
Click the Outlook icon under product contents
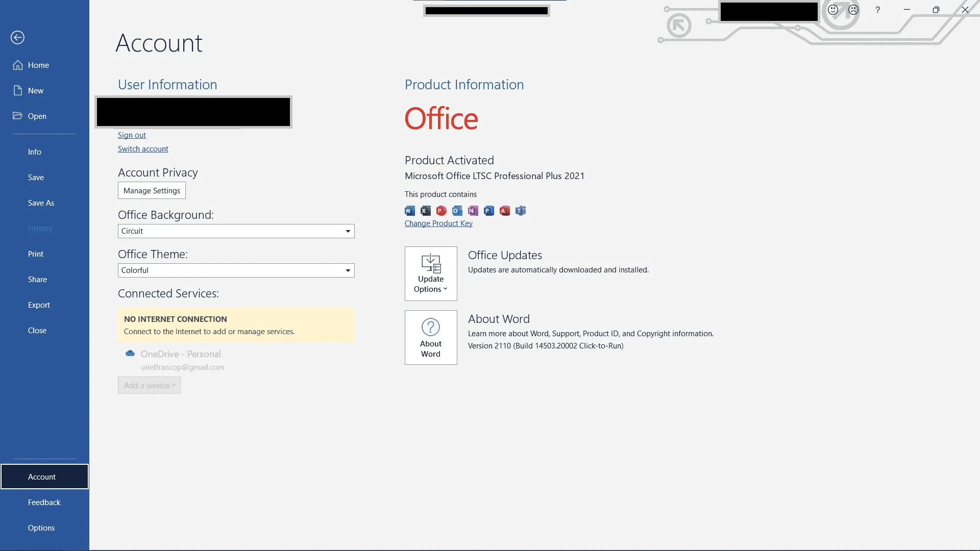[x=457, y=211]
